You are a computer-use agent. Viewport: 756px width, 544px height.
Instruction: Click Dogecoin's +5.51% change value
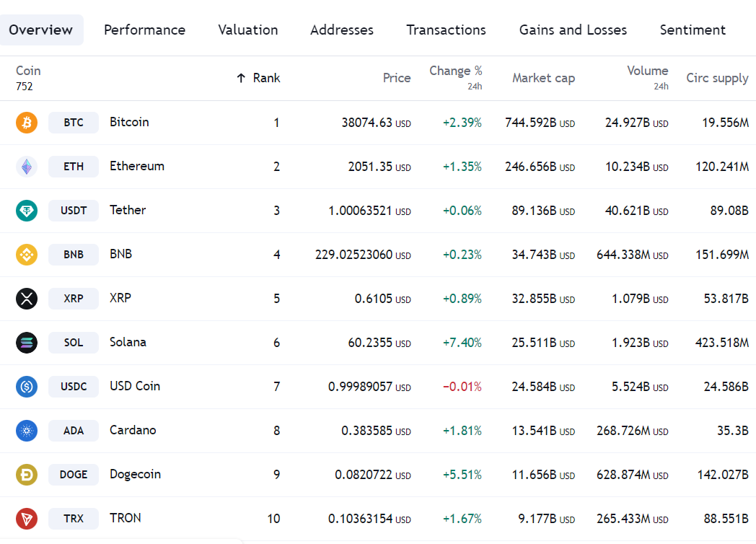tap(462, 475)
